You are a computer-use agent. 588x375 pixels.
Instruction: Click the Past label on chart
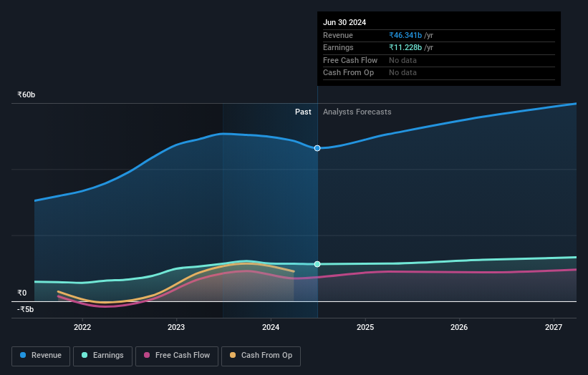303,112
